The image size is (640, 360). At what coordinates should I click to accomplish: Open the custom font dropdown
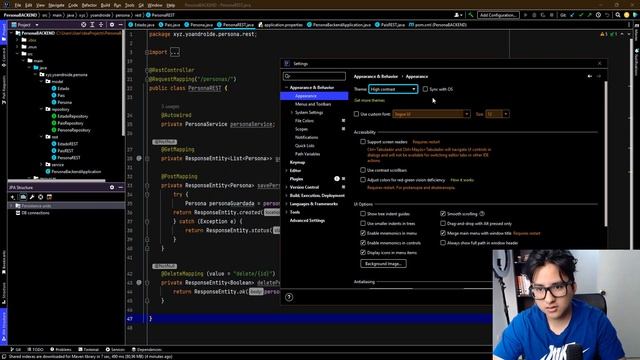431,114
